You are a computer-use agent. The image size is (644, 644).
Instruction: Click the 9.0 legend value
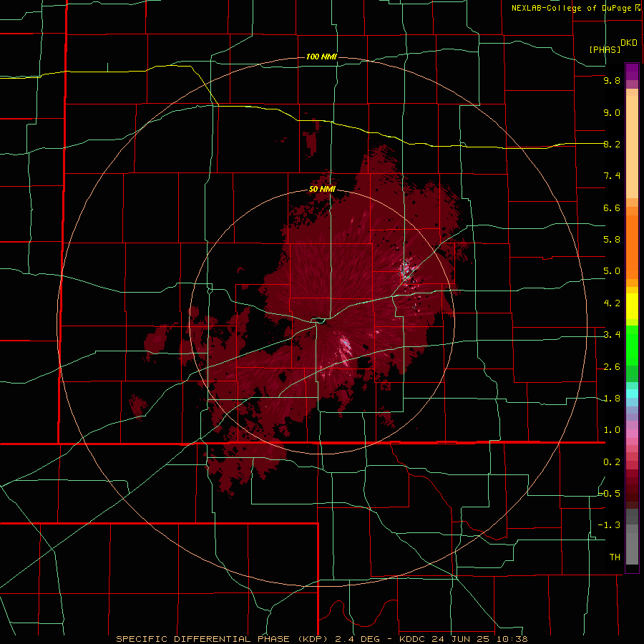(x=612, y=112)
